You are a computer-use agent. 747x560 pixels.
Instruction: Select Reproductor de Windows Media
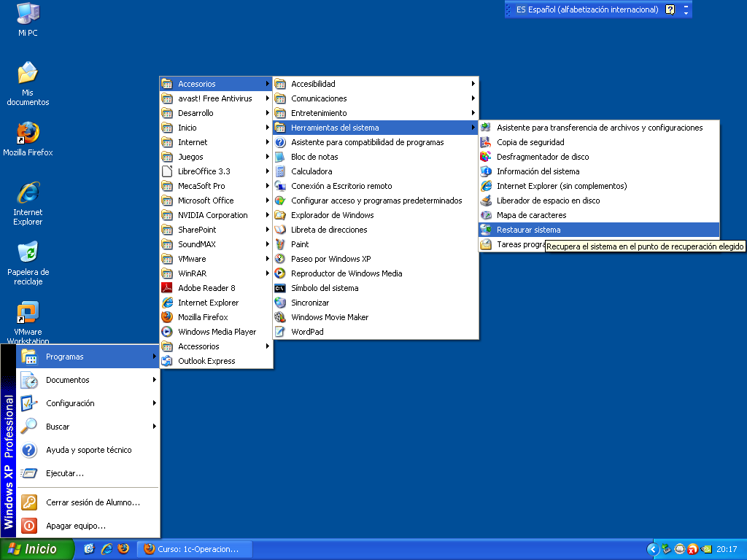376,273
